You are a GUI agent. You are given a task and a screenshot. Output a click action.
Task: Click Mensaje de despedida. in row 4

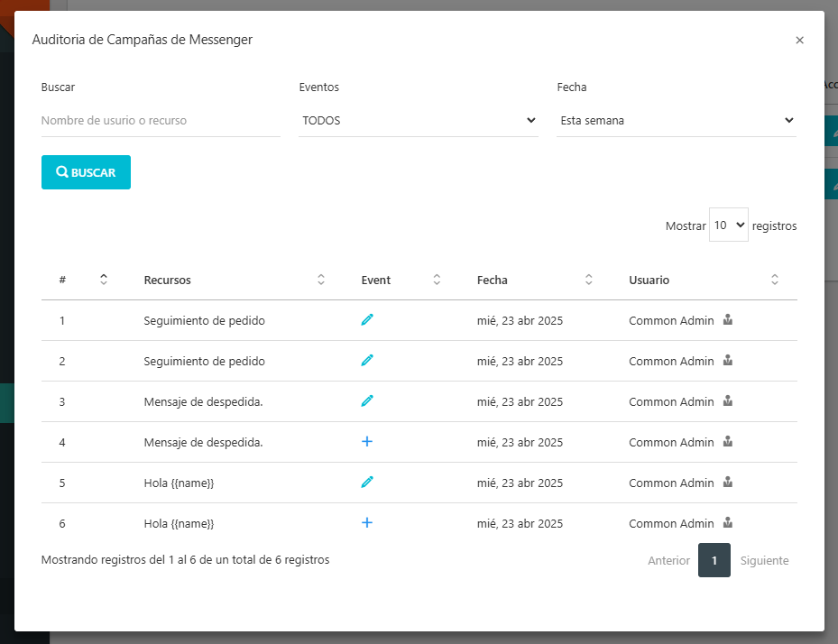coord(203,443)
